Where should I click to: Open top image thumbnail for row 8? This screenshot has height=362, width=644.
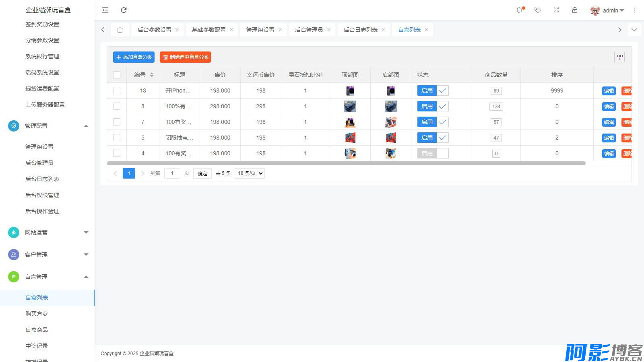(x=350, y=106)
